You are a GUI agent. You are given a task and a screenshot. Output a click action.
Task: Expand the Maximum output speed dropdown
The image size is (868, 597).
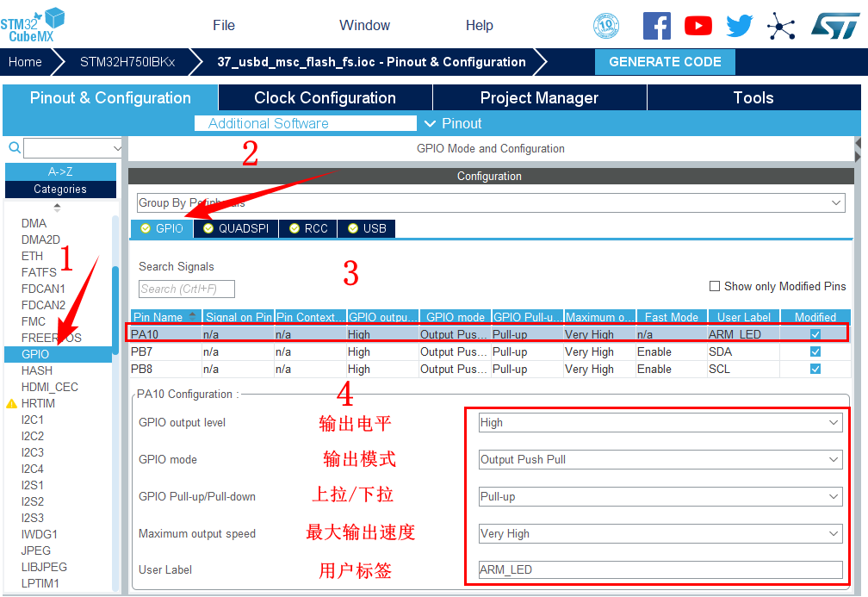pos(660,534)
